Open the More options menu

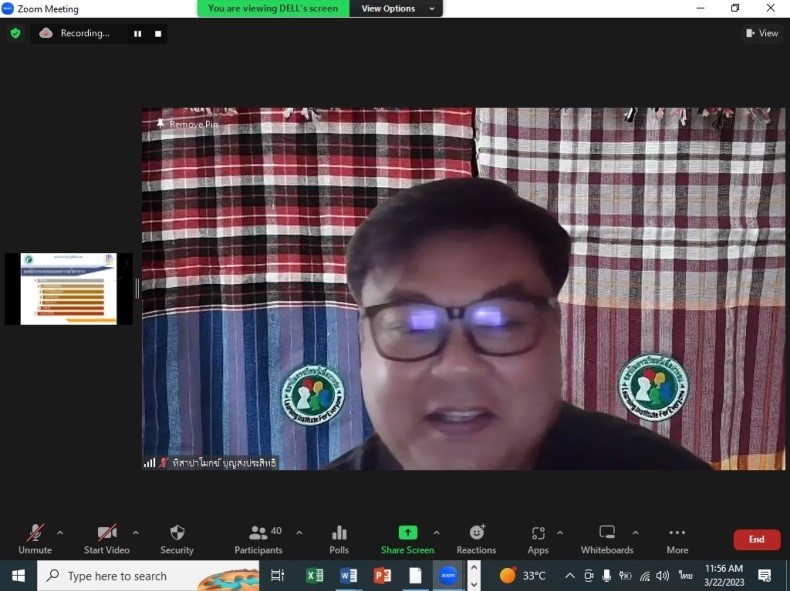(677, 538)
